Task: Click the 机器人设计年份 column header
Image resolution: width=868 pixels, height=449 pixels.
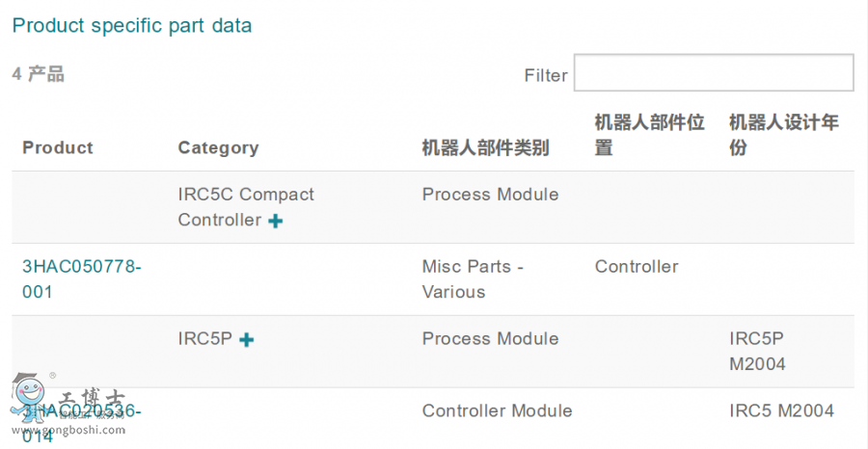Action: pyautogui.click(x=783, y=135)
